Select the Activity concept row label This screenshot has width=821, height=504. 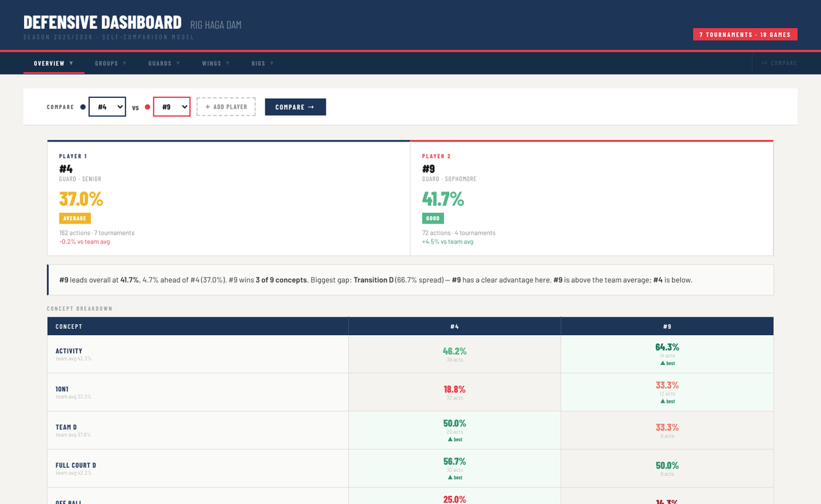click(x=69, y=351)
